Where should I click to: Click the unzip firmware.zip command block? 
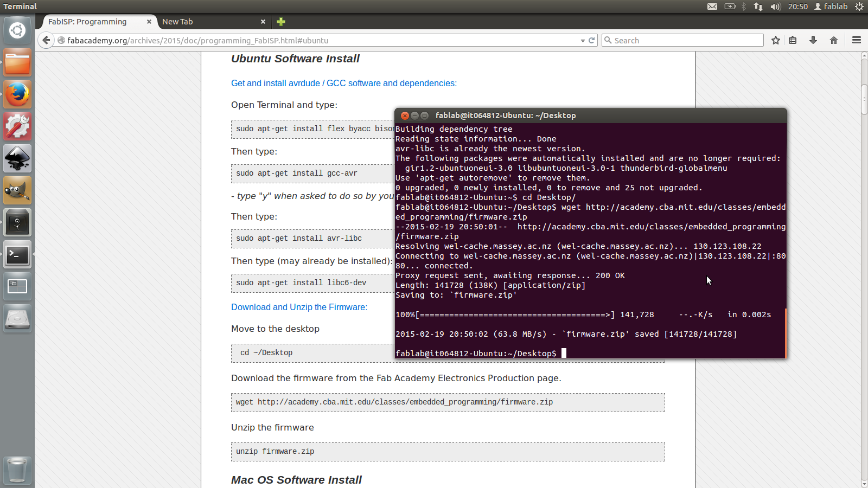click(448, 452)
